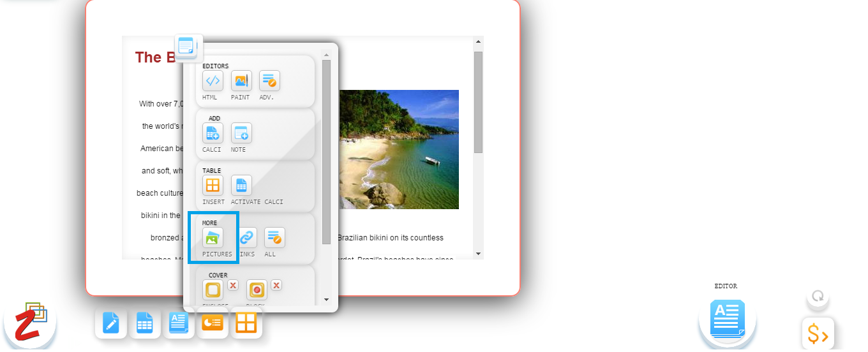Launch the Paint editor

click(x=241, y=81)
